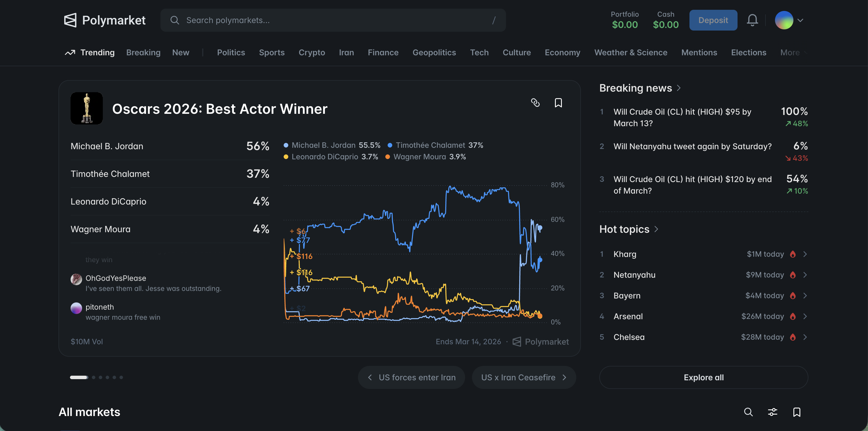Expand the More categories menu
The height and width of the screenshot is (431, 868).
tap(793, 52)
